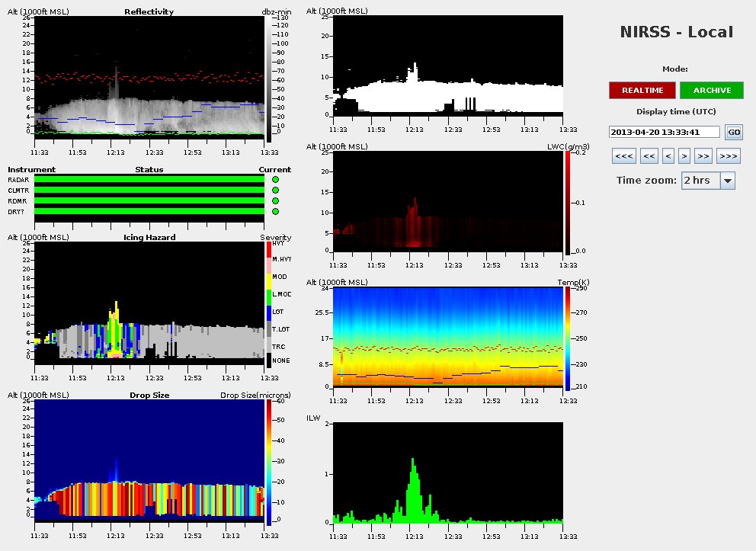Skip forward using the >> button

coord(703,156)
